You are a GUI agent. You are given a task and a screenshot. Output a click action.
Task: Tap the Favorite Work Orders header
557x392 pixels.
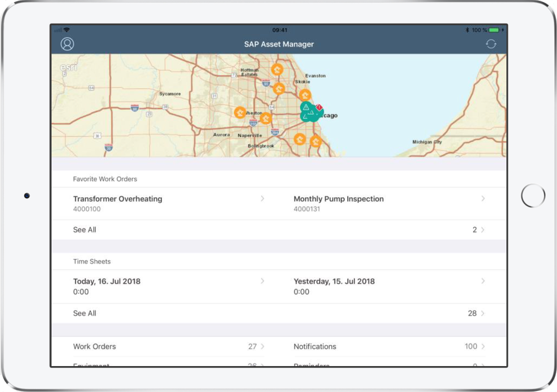(x=105, y=179)
